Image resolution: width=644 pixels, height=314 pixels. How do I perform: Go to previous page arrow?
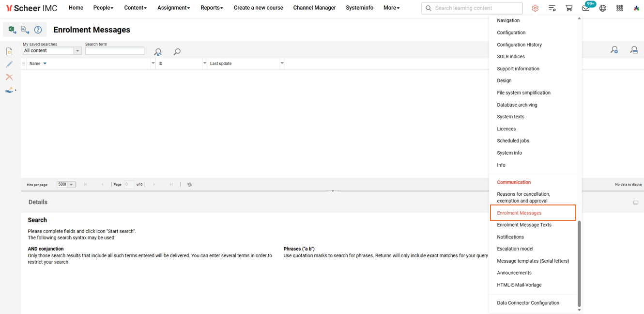coord(102,185)
